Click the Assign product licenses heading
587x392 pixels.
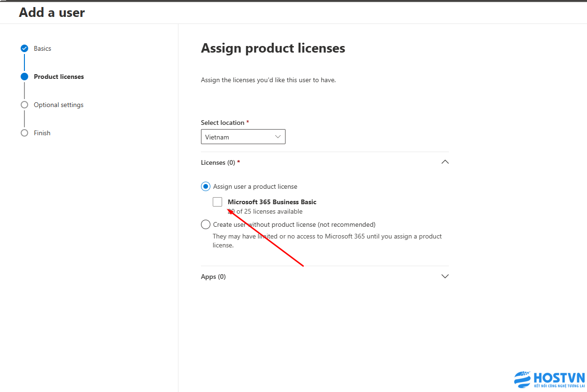273,48
